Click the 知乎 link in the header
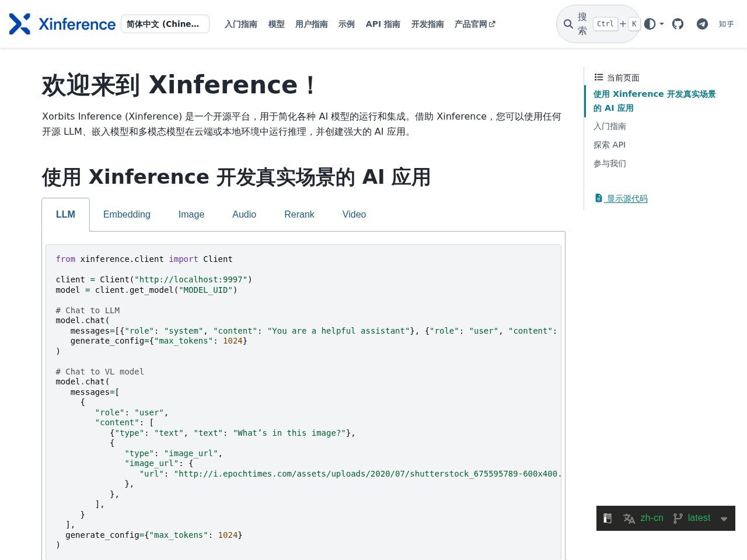The height and width of the screenshot is (560, 747). point(727,24)
